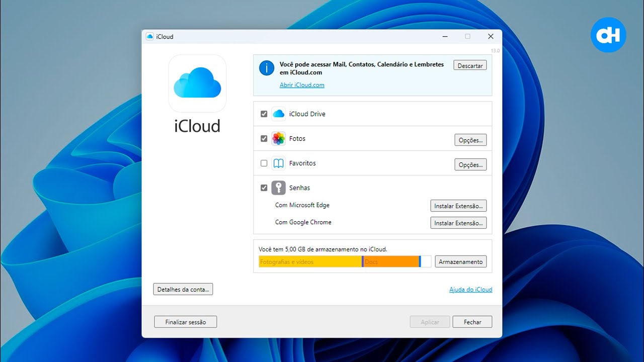
Task: Uncheck the Fotos checkbox
Action: pos(264,139)
